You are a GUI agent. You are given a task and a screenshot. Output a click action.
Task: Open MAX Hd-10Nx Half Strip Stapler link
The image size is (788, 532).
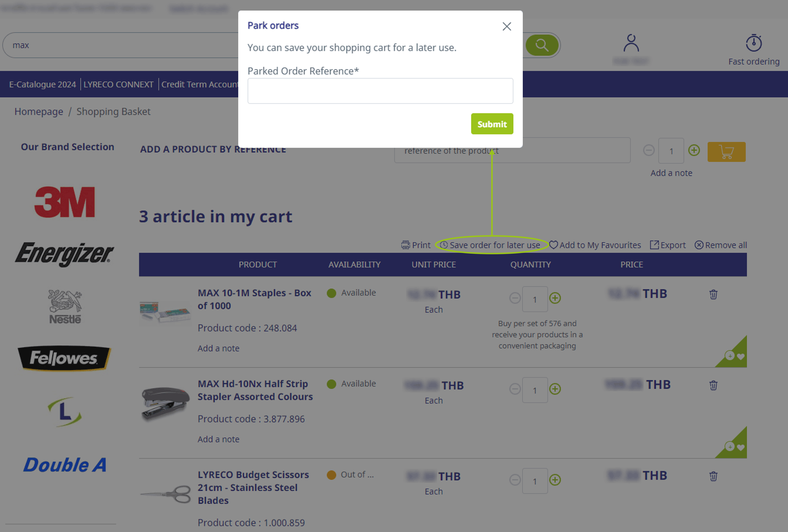point(255,390)
